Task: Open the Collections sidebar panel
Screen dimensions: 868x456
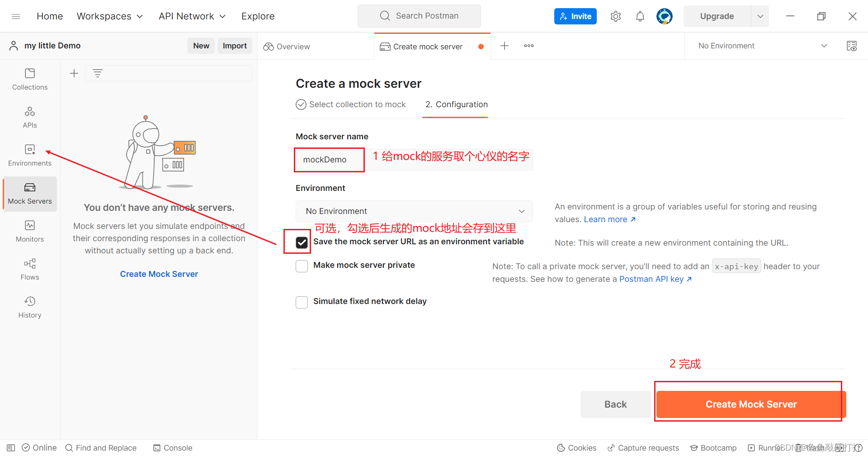Action: (29, 79)
